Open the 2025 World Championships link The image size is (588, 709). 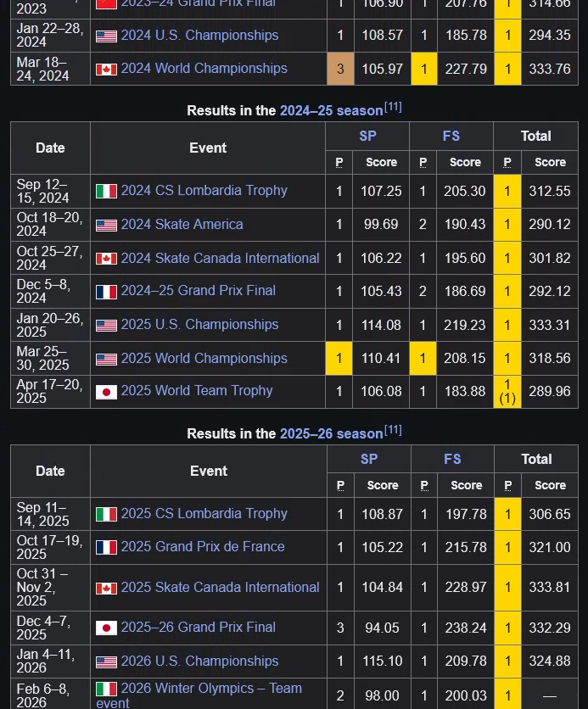204,358
